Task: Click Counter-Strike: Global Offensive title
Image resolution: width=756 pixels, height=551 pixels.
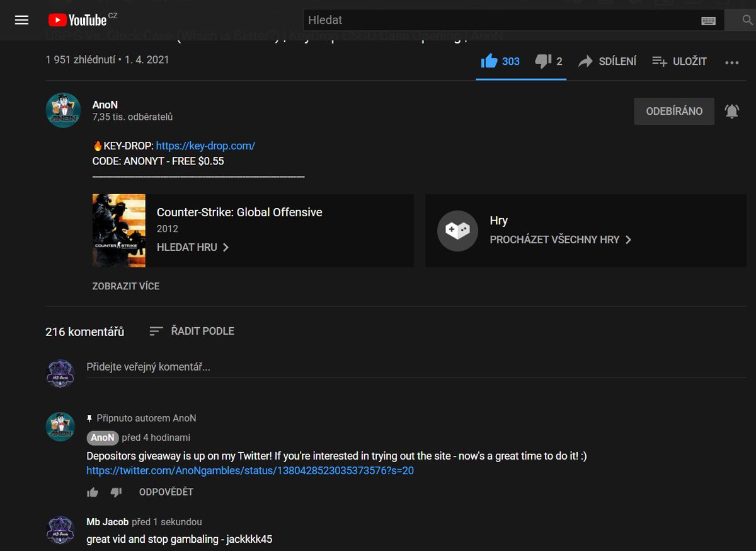Action: tap(239, 212)
